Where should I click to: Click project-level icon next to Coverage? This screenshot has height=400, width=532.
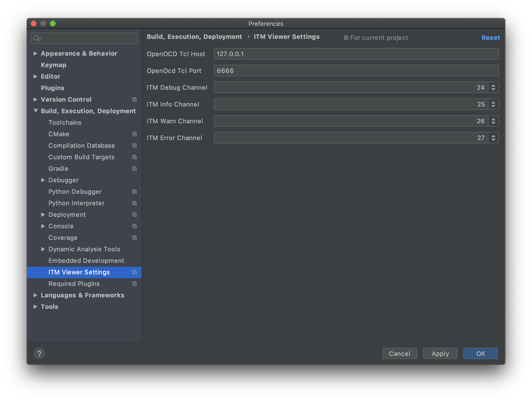click(135, 238)
